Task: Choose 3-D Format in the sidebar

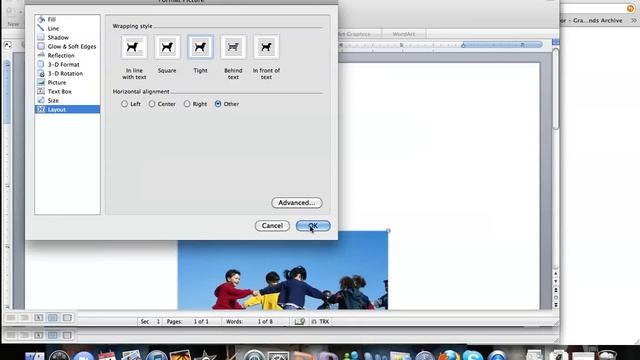Action: point(67,64)
